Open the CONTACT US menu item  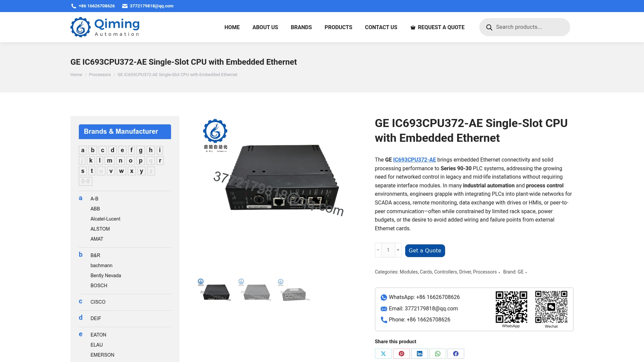(381, 27)
